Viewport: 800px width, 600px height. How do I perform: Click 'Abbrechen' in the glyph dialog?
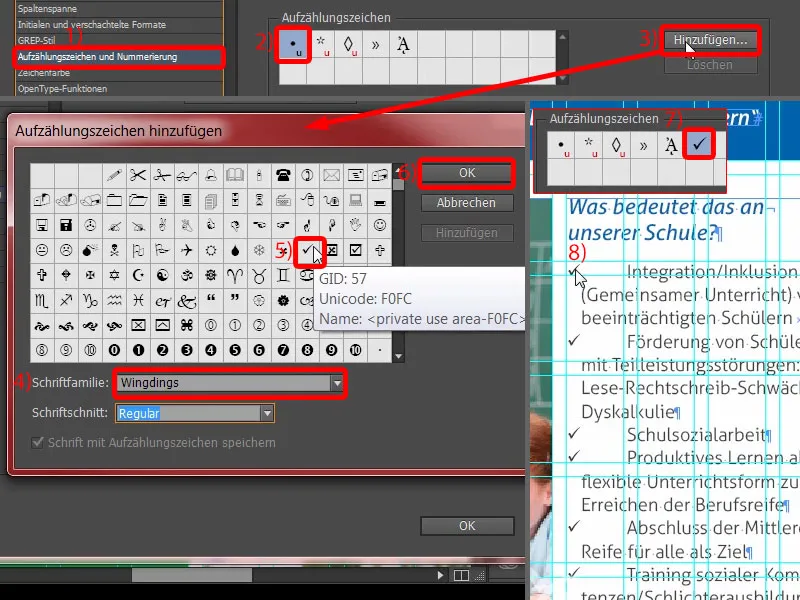[467, 202]
